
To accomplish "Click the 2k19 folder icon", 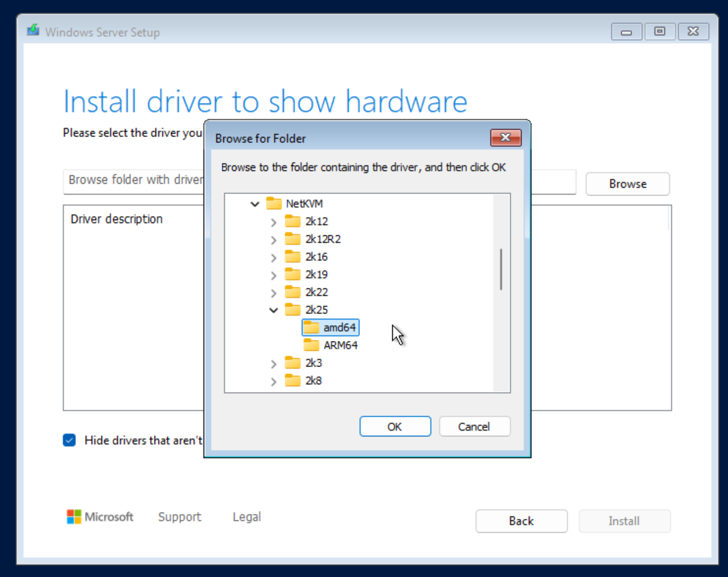I will point(292,274).
